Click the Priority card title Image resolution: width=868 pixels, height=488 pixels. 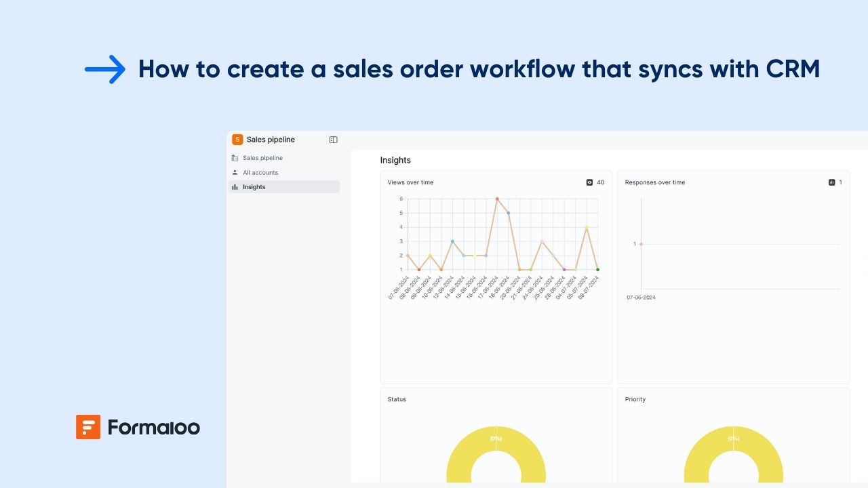click(x=635, y=399)
